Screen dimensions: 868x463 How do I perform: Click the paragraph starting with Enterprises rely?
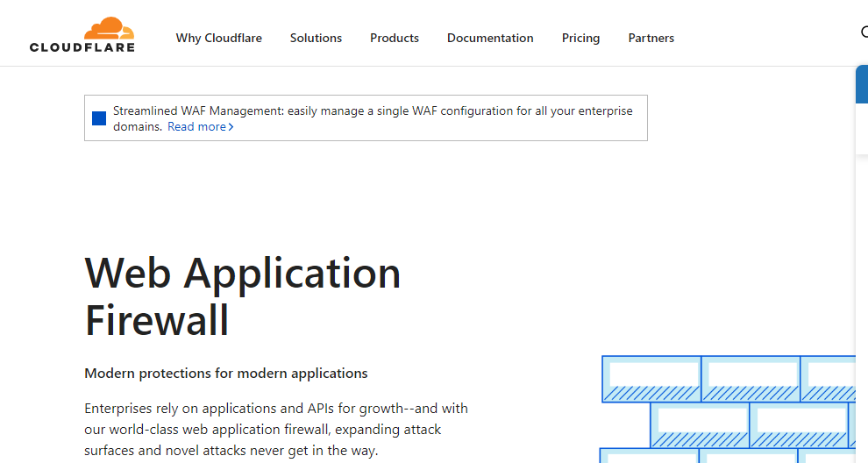(x=275, y=430)
